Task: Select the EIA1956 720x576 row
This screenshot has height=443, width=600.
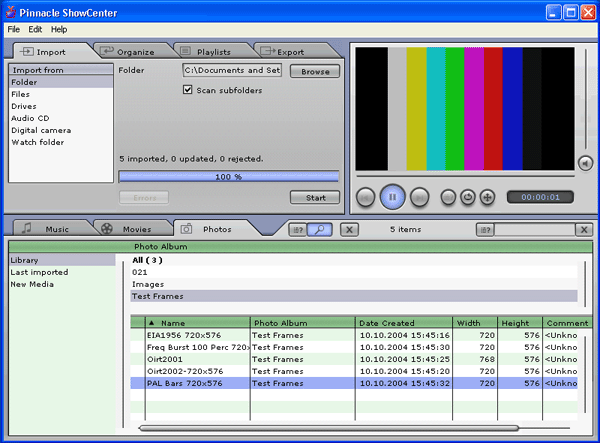Action: 354,335
